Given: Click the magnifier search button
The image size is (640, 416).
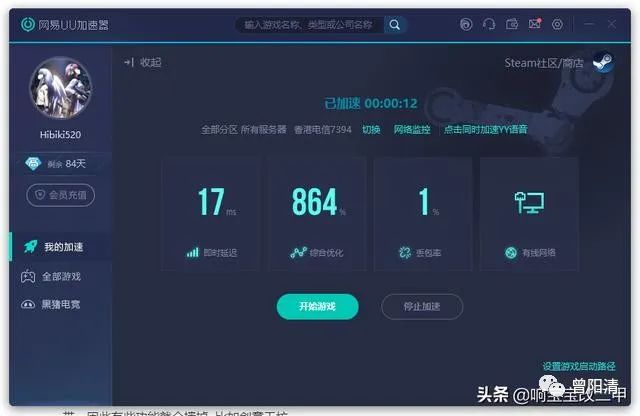Looking at the screenshot, I should point(395,25).
